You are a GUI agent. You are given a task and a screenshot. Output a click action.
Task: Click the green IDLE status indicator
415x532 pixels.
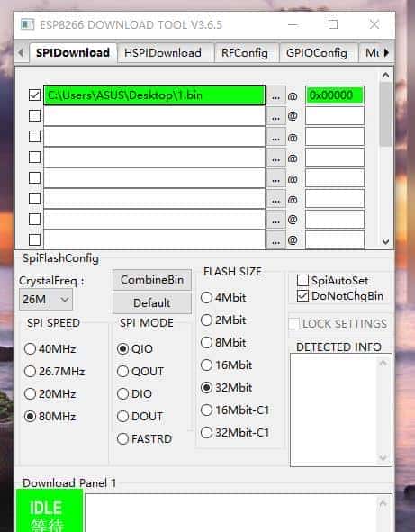coord(50,510)
